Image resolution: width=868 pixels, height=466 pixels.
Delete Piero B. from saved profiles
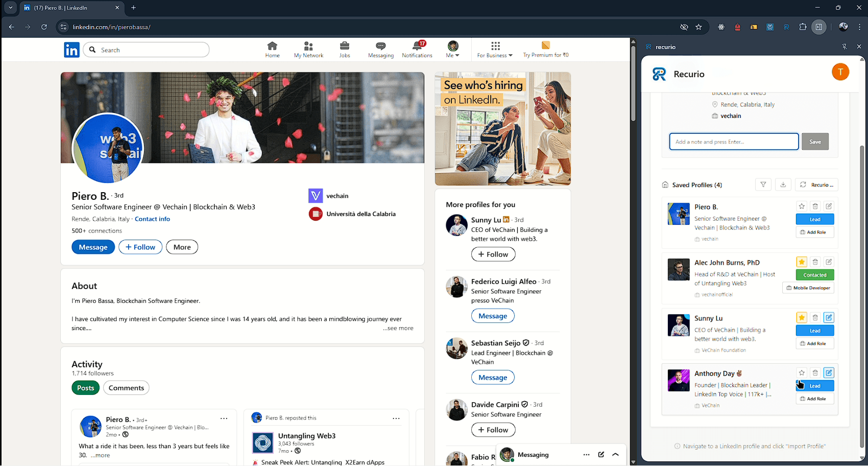815,206
